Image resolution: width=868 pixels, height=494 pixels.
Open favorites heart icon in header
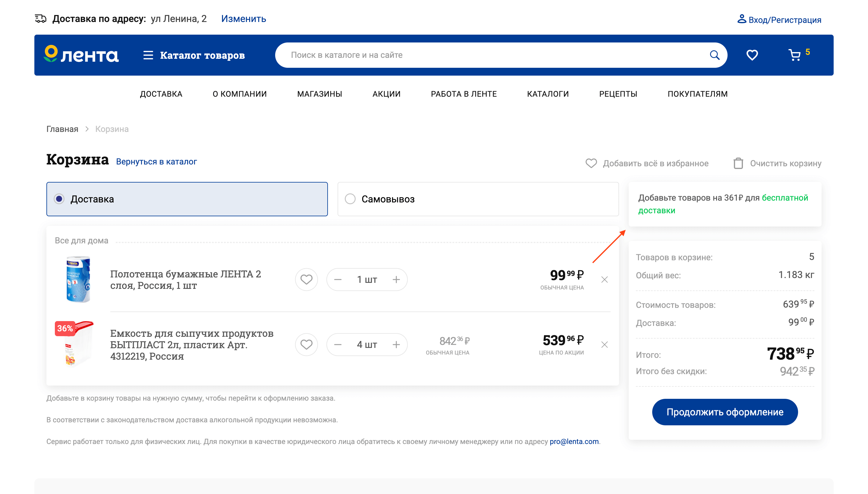[752, 55]
